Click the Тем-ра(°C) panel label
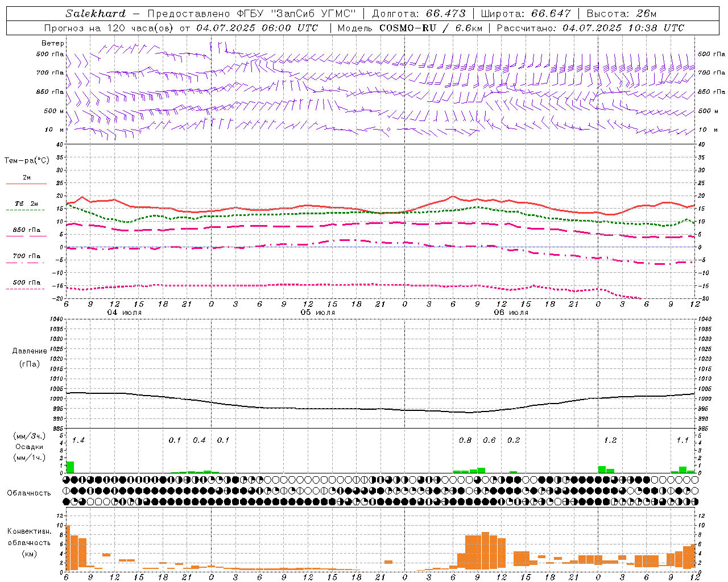 pos(27,161)
